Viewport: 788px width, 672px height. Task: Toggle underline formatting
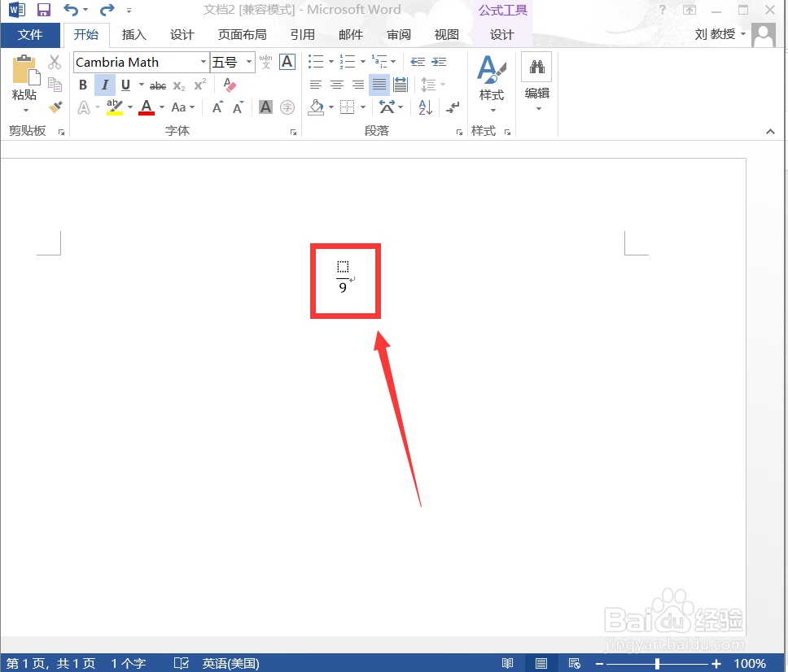(125, 85)
